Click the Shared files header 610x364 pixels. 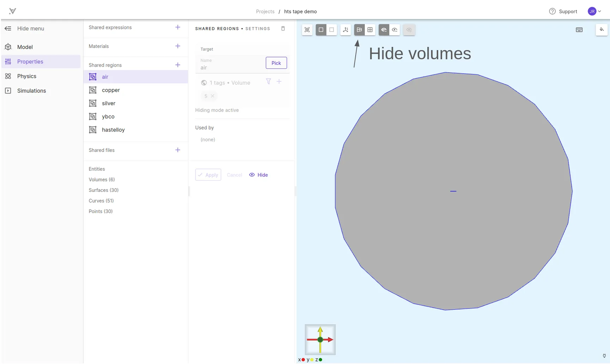102,150
